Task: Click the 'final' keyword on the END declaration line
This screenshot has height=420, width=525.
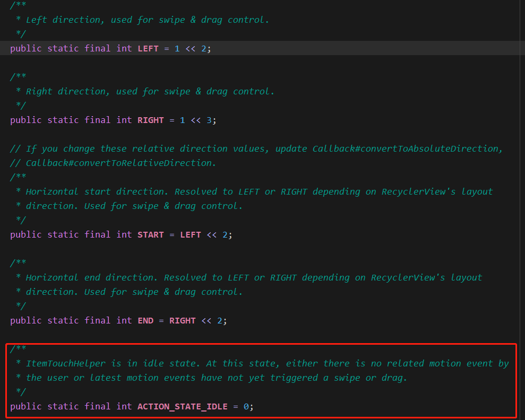Action: (x=98, y=321)
